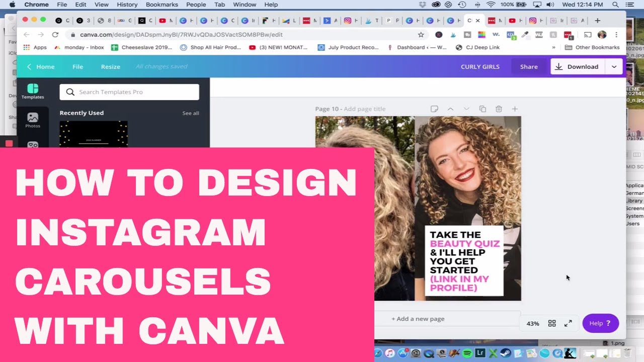Open the Resize option in Canva
Image resolution: width=644 pixels, height=362 pixels.
coord(110,66)
